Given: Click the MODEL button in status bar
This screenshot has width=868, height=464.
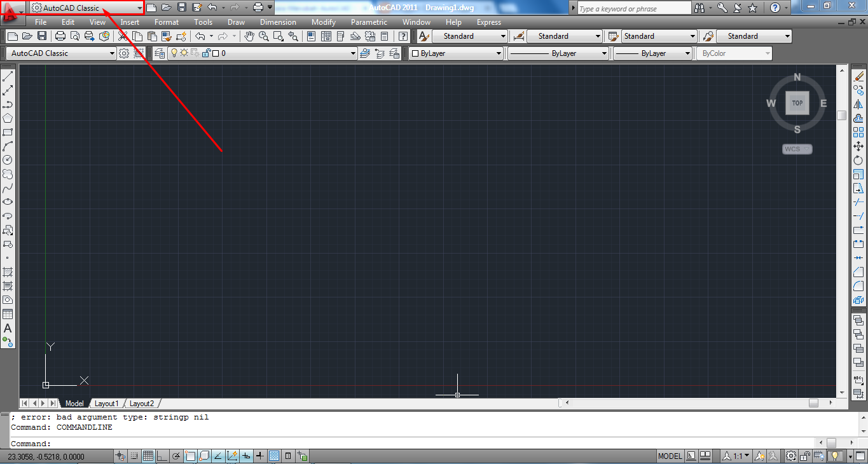Looking at the screenshot, I should coord(670,456).
